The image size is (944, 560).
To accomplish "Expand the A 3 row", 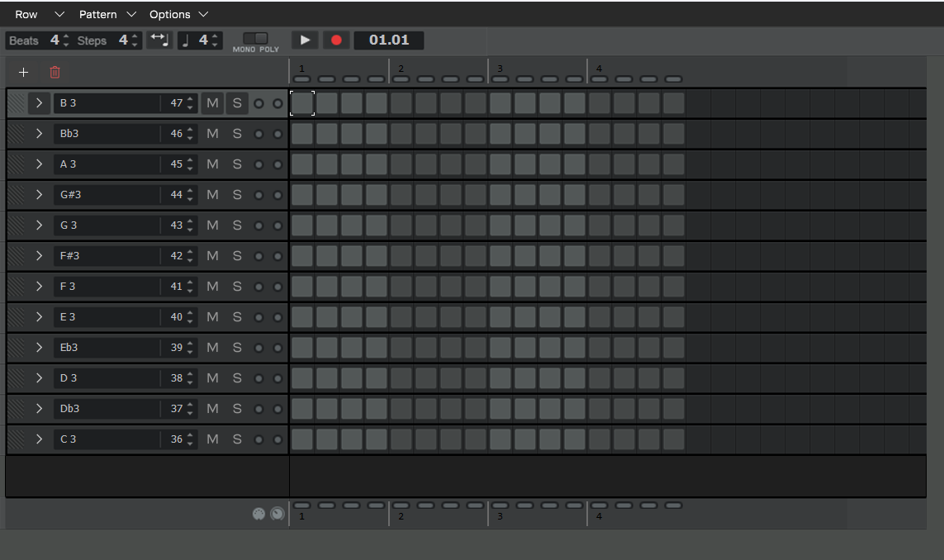I will click(x=38, y=164).
